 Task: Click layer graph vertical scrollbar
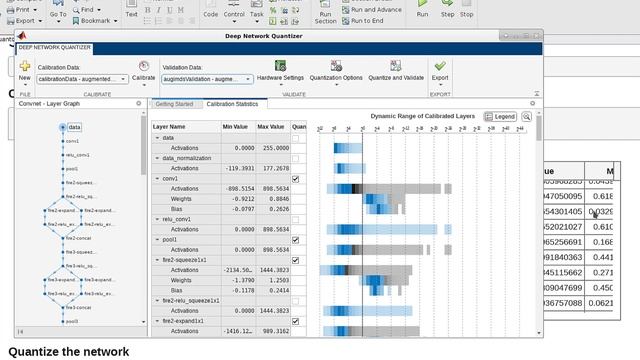click(x=143, y=146)
